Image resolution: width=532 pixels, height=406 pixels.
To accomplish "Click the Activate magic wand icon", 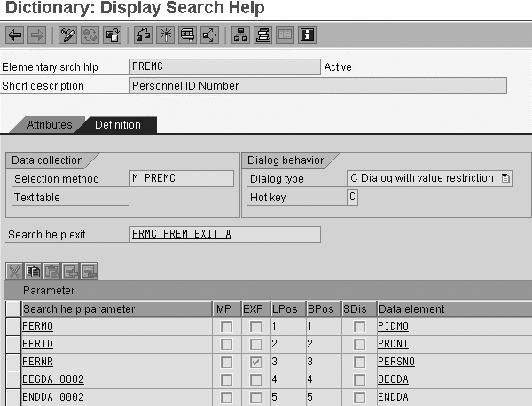I will pyautogui.click(x=166, y=35).
